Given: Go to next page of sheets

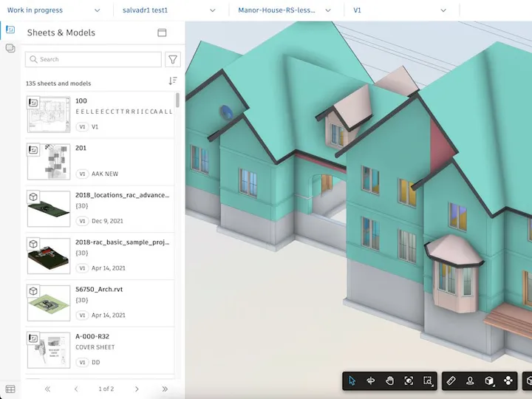Looking at the screenshot, I should (x=137, y=389).
